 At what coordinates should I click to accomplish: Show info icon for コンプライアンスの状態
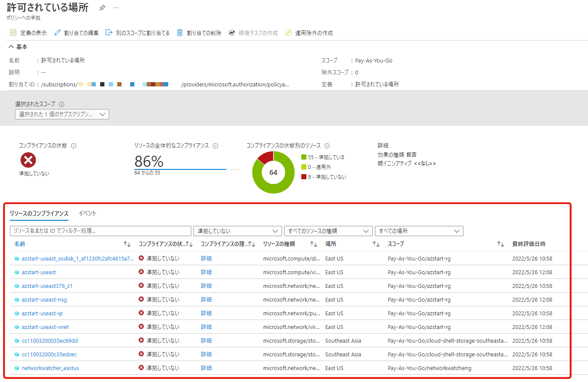[x=74, y=146]
